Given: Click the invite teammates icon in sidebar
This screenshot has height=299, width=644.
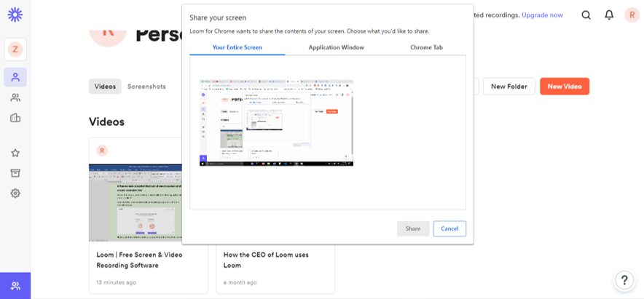Looking at the screenshot, I should (x=15, y=285).
